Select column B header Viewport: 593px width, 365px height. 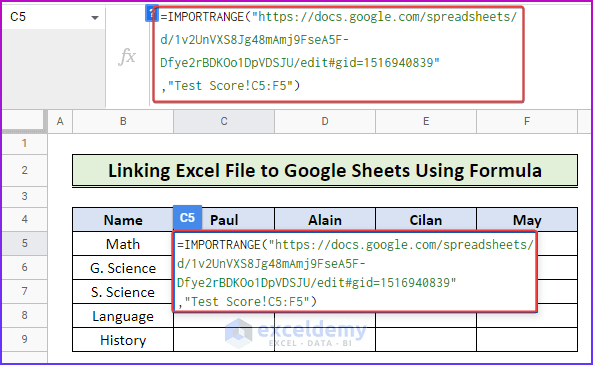pyautogui.click(x=123, y=121)
